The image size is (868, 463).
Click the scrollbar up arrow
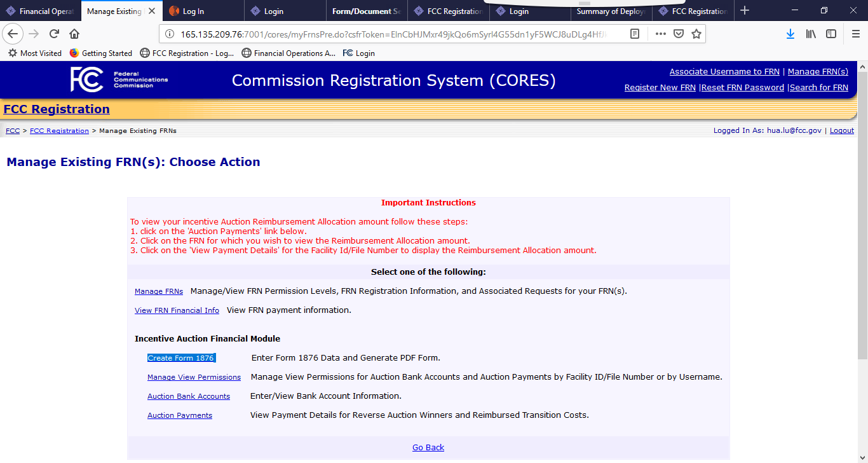pyautogui.click(x=862, y=66)
